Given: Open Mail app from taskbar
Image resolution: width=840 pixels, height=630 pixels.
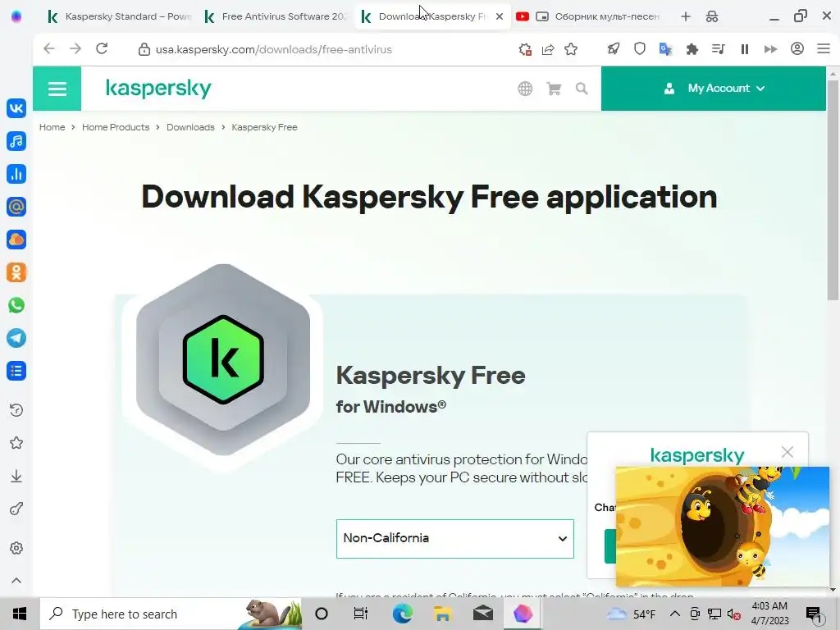Looking at the screenshot, I should (x=482, y=614).
